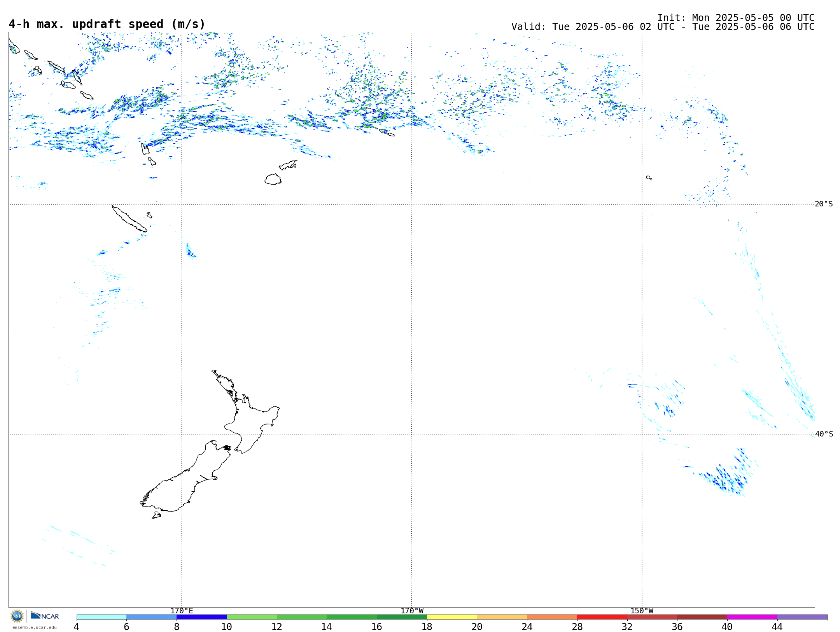The image size is (840, 632).
Task: Click the 40°S latitude label
Action: click(x=824, y=434)
